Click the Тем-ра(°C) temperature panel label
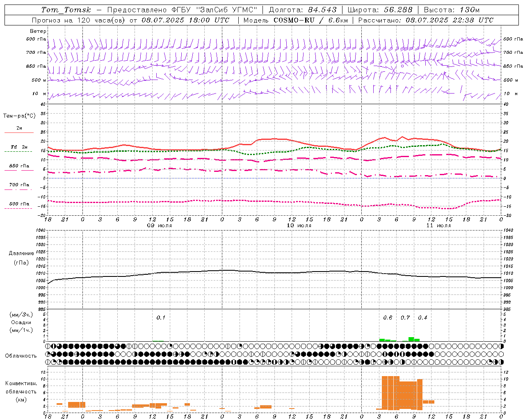 pyautogui.click(x=19, y=116)
